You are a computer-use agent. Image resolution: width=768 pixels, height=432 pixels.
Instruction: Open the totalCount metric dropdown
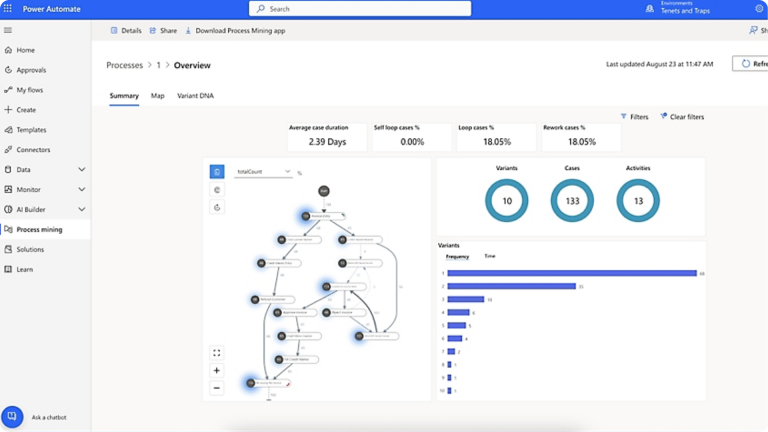click(x=263, y=172)
